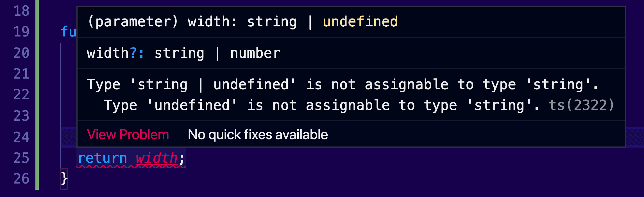Click the width?: string | number signature

[183, 53]
